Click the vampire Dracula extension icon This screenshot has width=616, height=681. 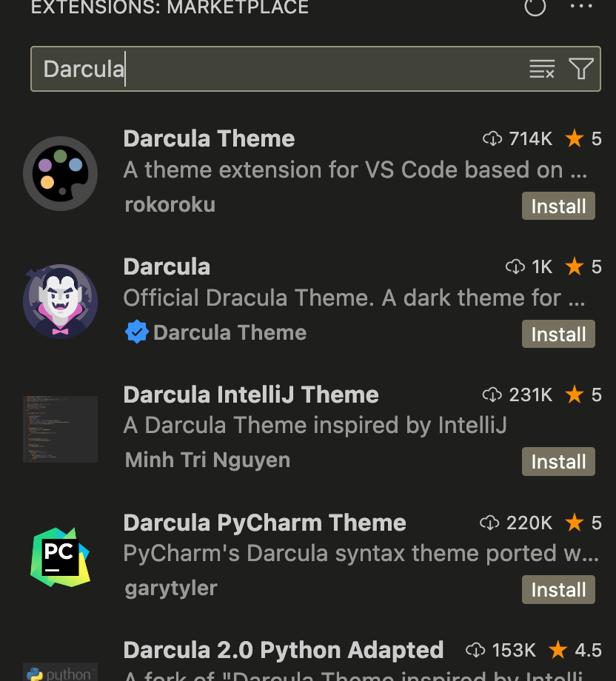(x=61, y=301)
